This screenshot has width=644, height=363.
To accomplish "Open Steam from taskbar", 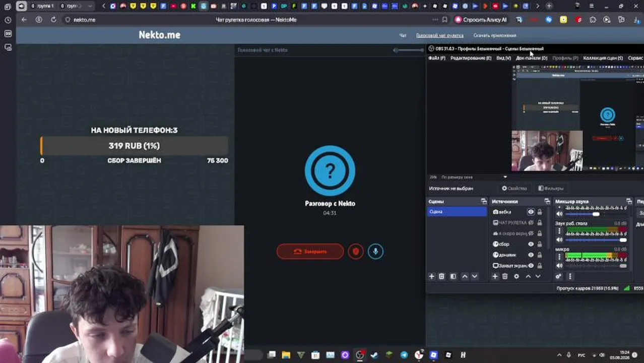I will coord(374,355).
